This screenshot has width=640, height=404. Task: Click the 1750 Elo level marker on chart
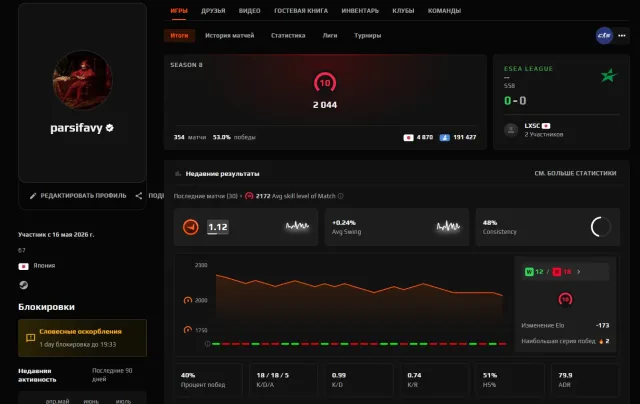[188, 330]
